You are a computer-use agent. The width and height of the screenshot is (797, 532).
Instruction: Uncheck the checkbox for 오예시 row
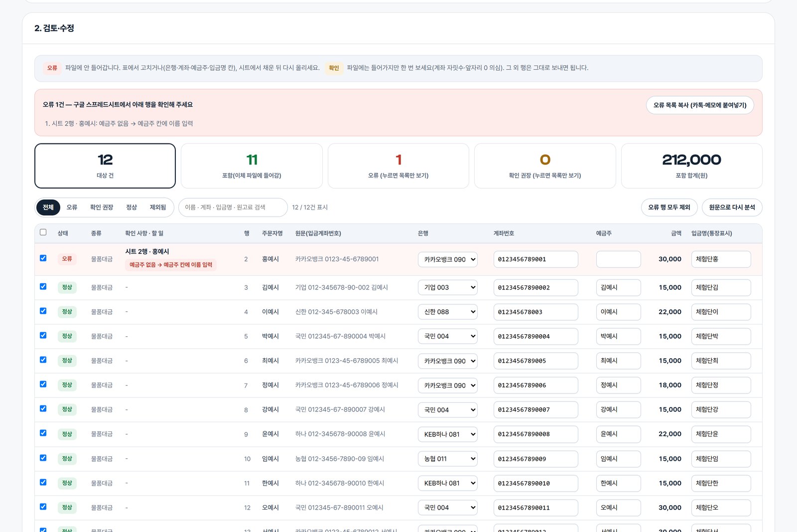pos(43,507)
